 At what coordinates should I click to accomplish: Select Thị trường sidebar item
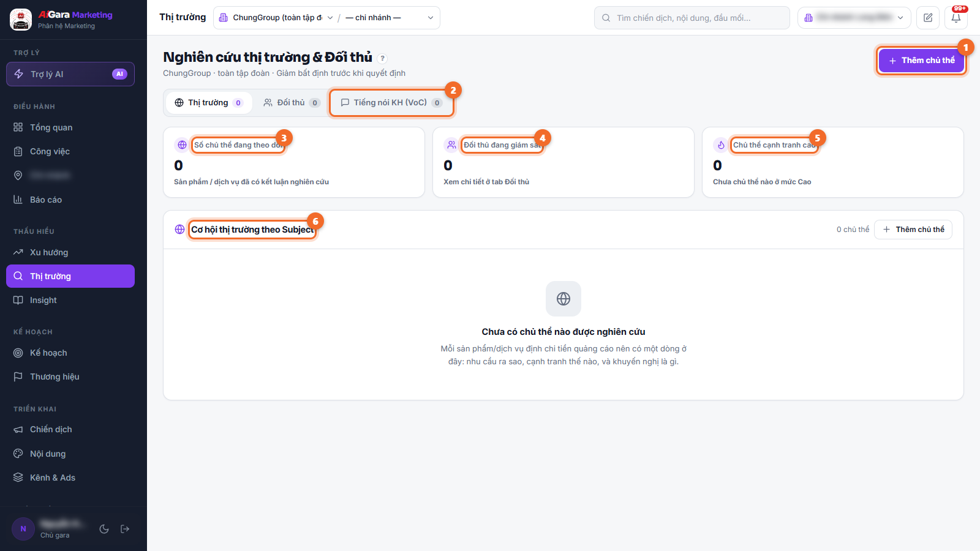(x=70, y=276)
